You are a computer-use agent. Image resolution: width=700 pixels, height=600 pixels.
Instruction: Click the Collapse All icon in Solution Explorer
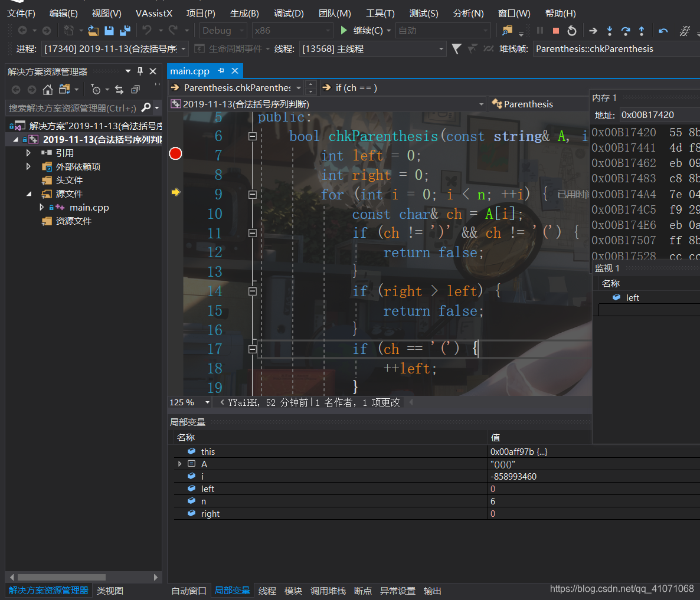[x=135, y=90]
